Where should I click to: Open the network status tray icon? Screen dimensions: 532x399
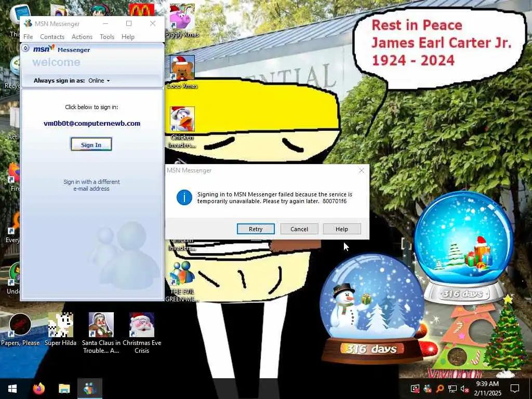[x=453, y=389]
